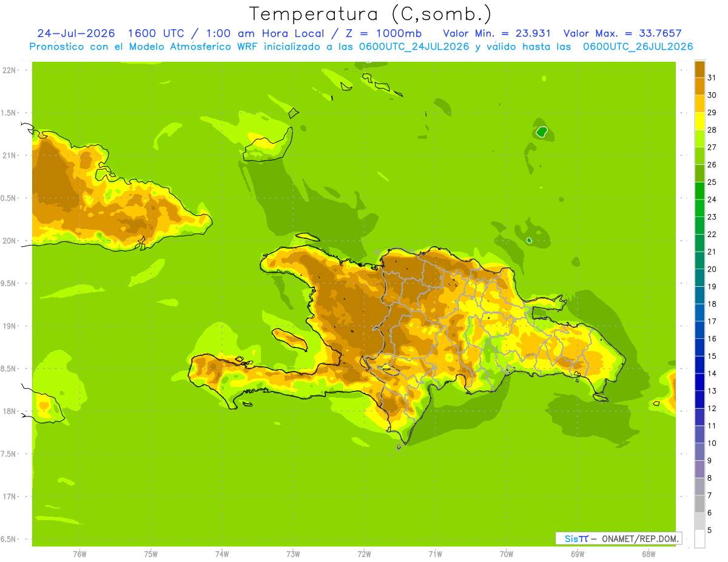Click "Valor Min. = 23.931" value

pyautogui.click(x=497, y=33)
